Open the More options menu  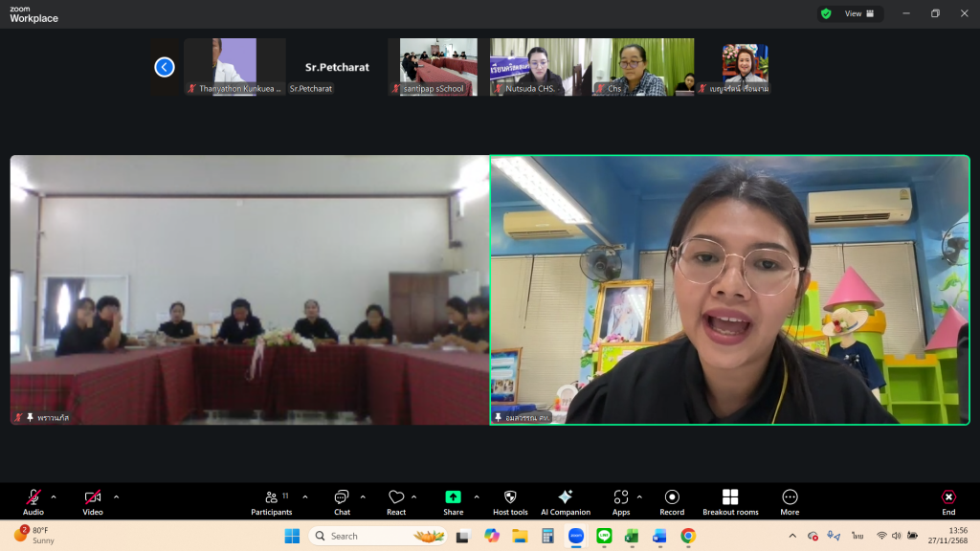click(x=790, y=501)
